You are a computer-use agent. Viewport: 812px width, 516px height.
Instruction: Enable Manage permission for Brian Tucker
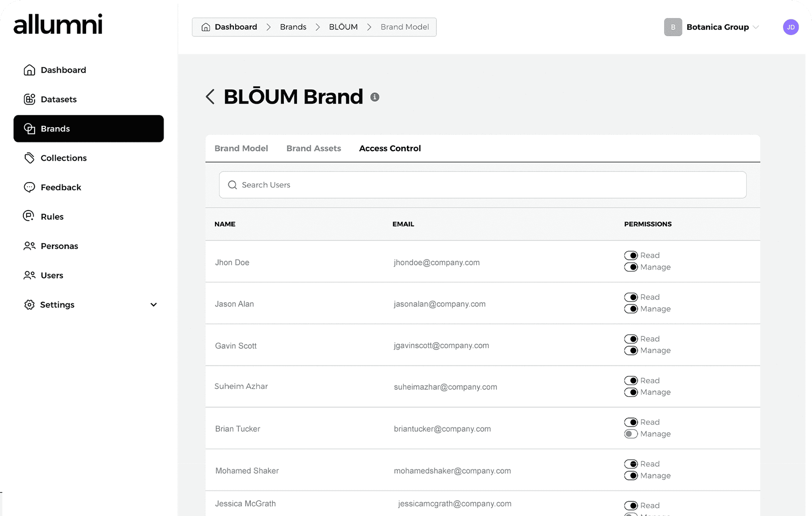coord(631,434)
